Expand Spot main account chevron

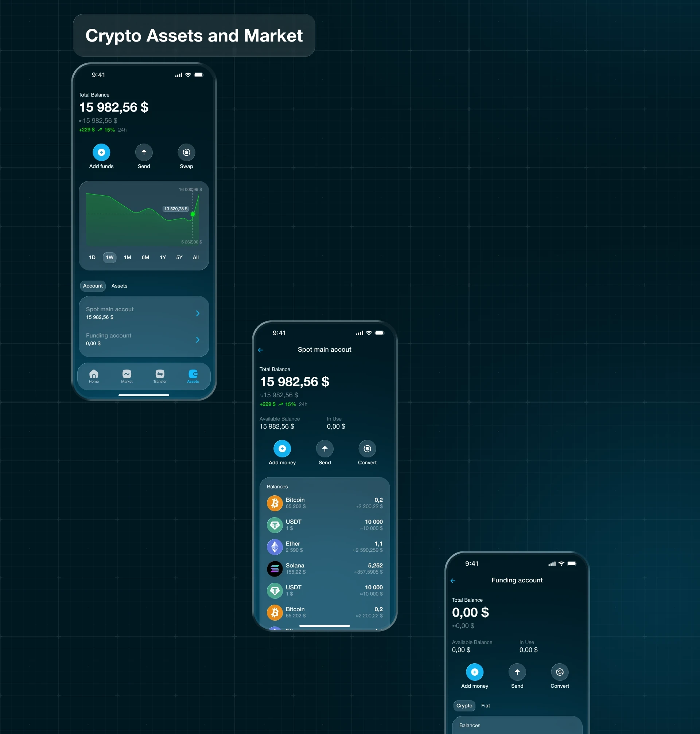(197, 313)
